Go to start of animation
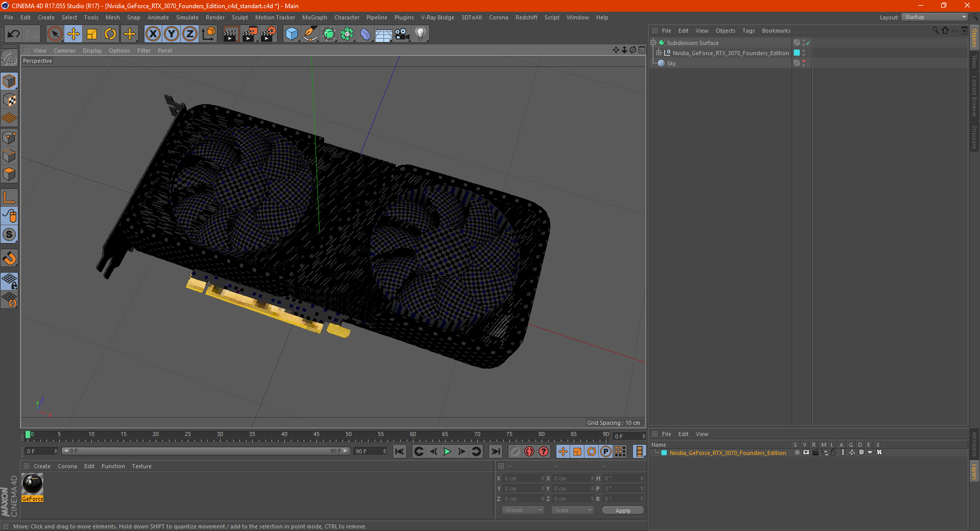The height and width of the screenshot is (531, 980). 400,451
